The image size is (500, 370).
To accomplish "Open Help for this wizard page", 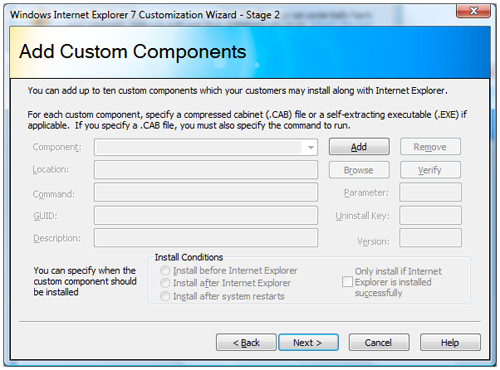I will (x=450, y=342).
